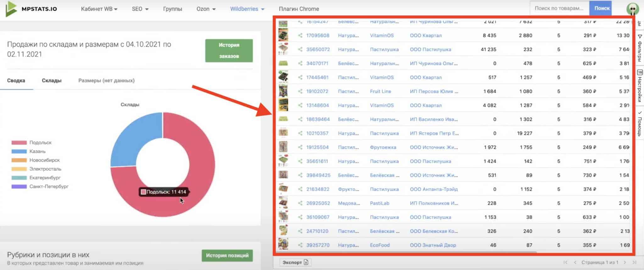This screenshot has width=644, height=270.
Task: Open brand link EcoFood
Action: click(x=380, y=245)
